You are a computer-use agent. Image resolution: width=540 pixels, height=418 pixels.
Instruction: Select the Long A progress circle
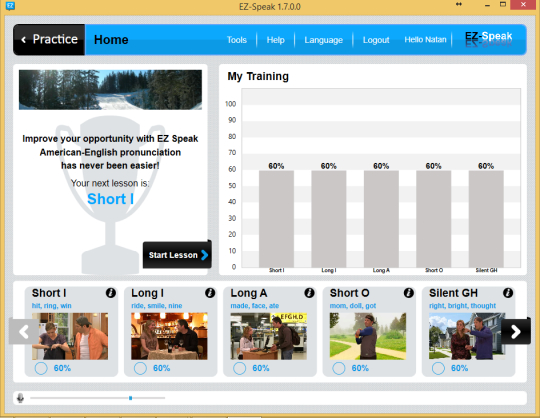coord(239,368)
